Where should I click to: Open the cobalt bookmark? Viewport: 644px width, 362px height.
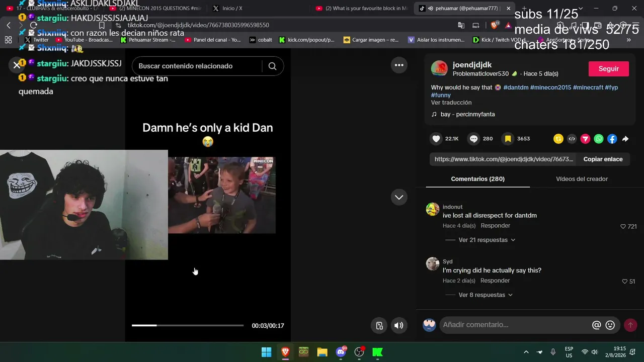[261, 40]
